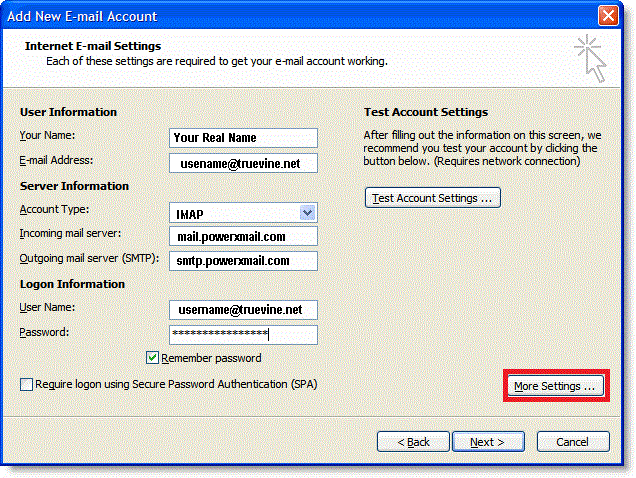Open the Account Type dropdown arrow

click(307, 213)
